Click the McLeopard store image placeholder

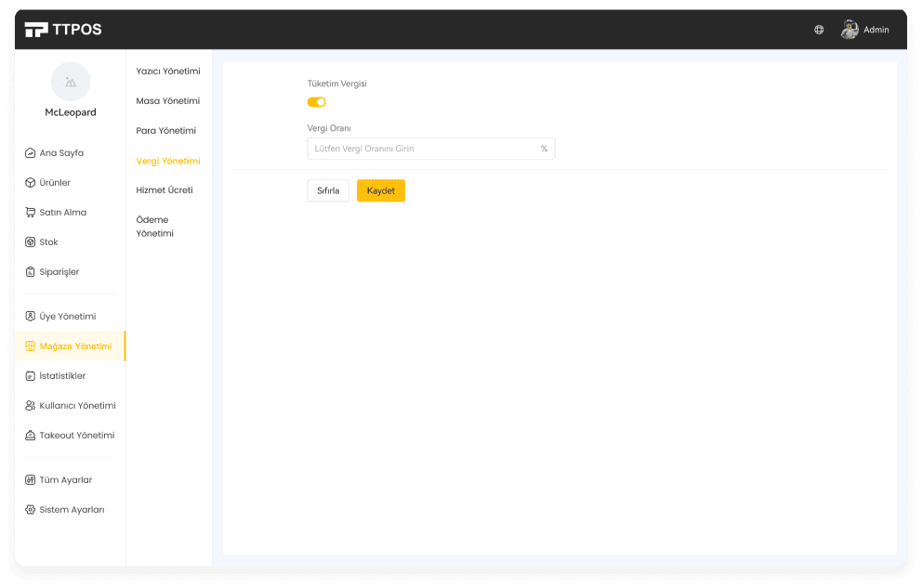pyautogui.click(x=71, y=82)
